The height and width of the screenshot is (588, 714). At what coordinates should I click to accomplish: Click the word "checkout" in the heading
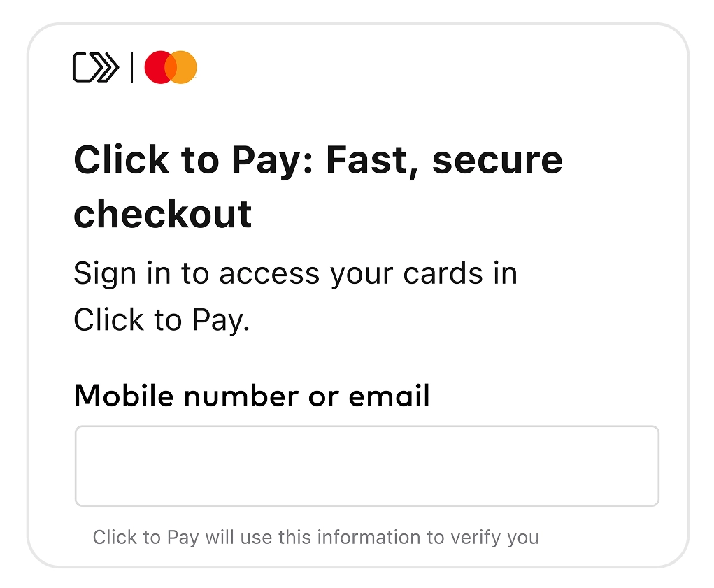162,213
